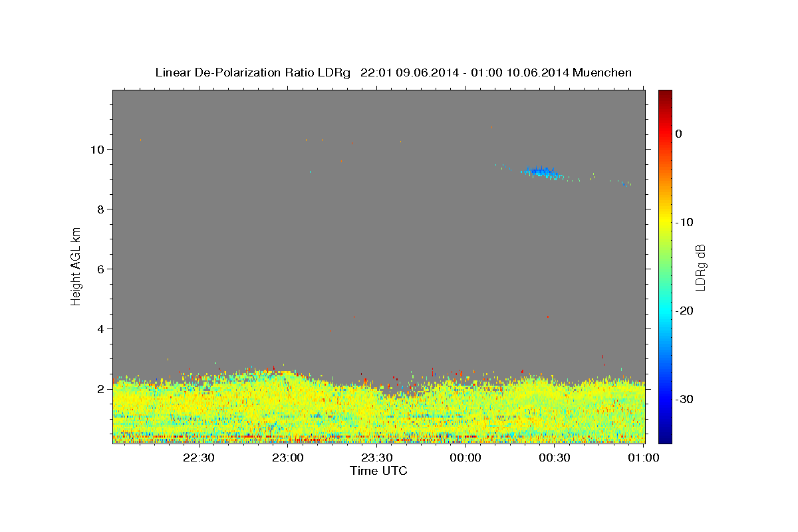The width and height of the screenshot is (798, 532).
Task: Click the blue cirrus cloud patch near 9 km
Action: (x=542, y=172)
